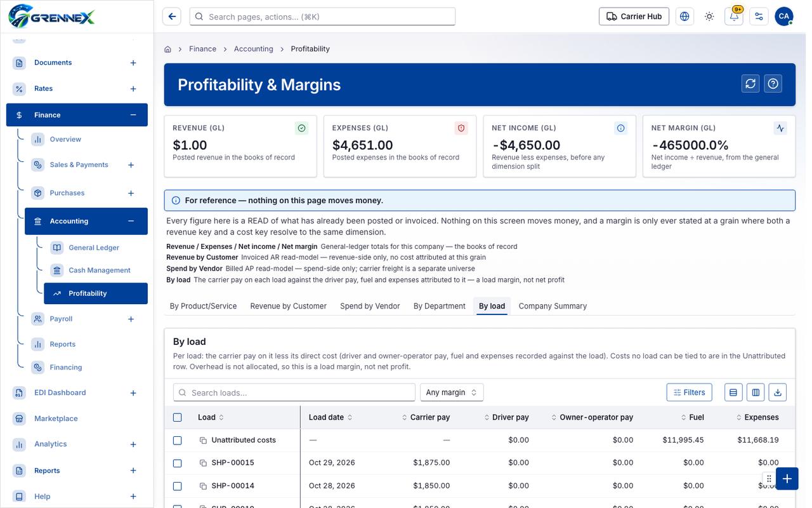Expand the EDI Dashboard section

pos(133,393)
